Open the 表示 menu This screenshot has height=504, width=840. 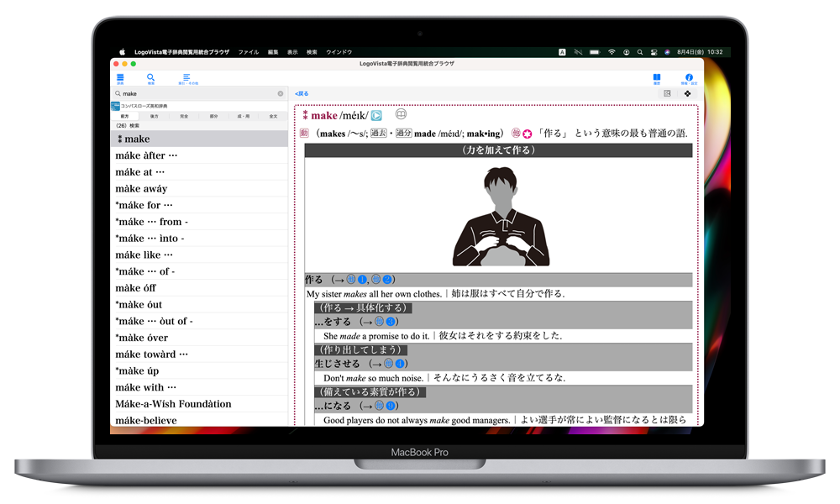pyautogui.click(x=292, y=52)
